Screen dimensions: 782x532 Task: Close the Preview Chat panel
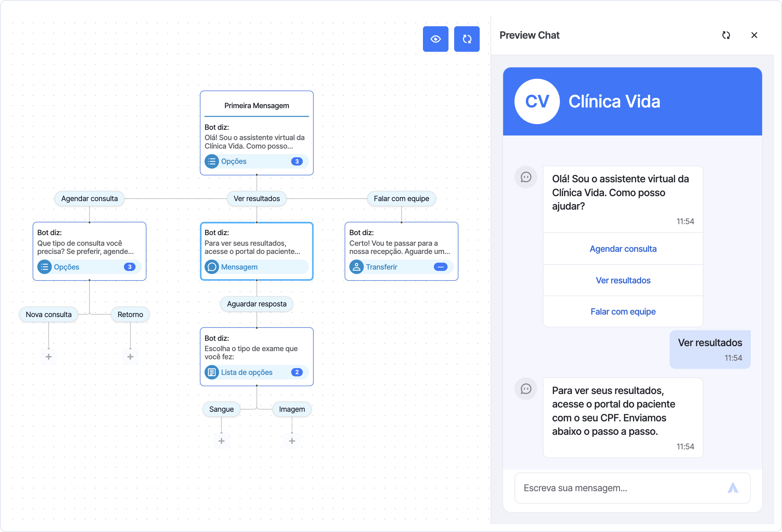pyautogui.click(x=754, y=35)
